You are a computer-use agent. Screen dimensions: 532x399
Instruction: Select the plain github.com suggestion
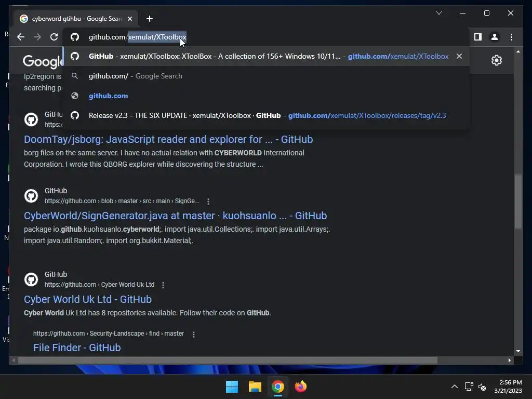(x=267, y=96)
